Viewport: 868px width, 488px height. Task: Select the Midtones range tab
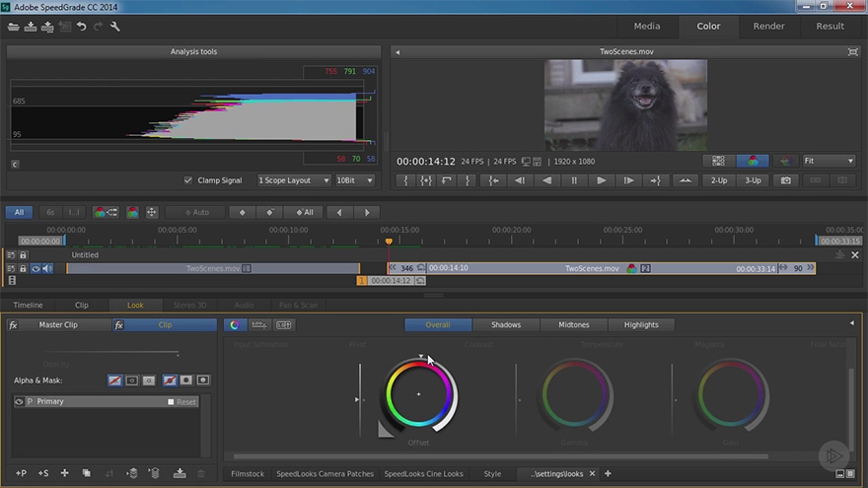click(x=573, y=324)
